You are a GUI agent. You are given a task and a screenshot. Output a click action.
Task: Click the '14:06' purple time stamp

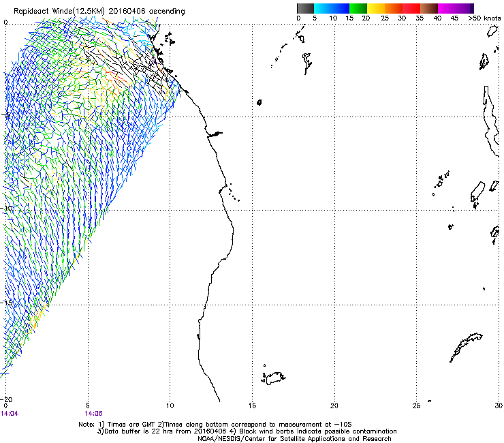click(93, 414)
